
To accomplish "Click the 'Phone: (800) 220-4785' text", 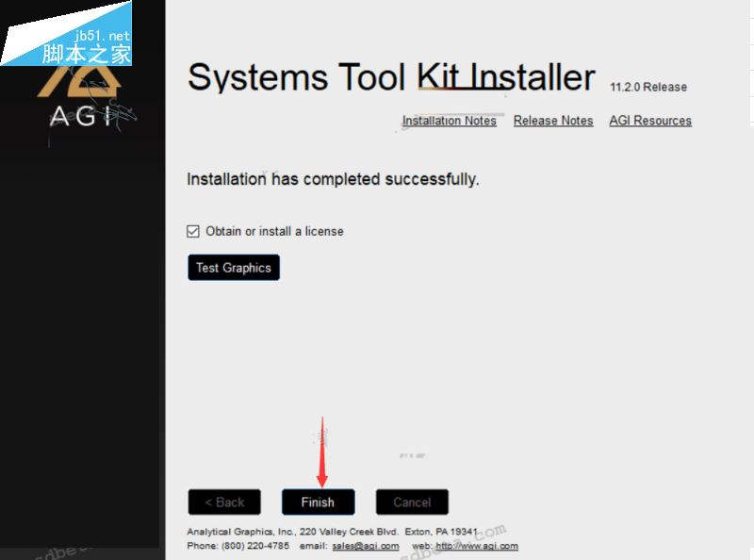I will click(x=238, y=546).
